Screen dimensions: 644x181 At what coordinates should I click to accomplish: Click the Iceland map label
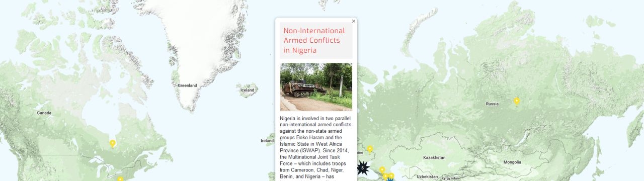point(247,90)
